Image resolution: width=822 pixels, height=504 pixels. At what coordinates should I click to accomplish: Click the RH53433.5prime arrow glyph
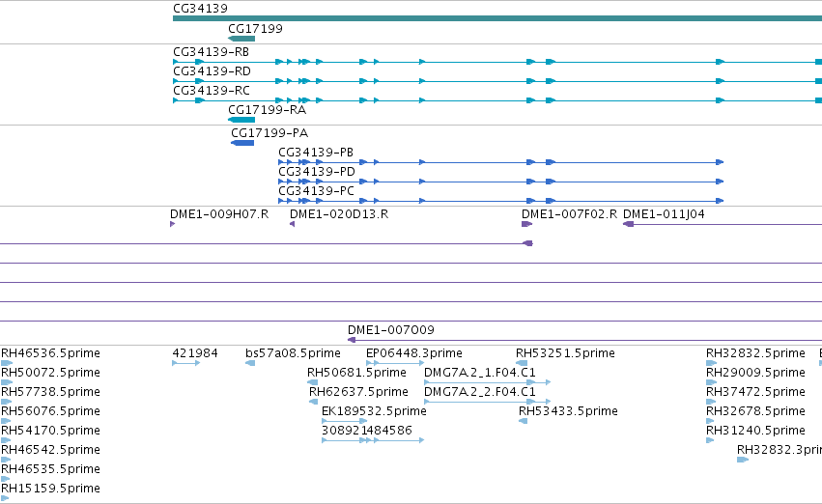[524, 421]
